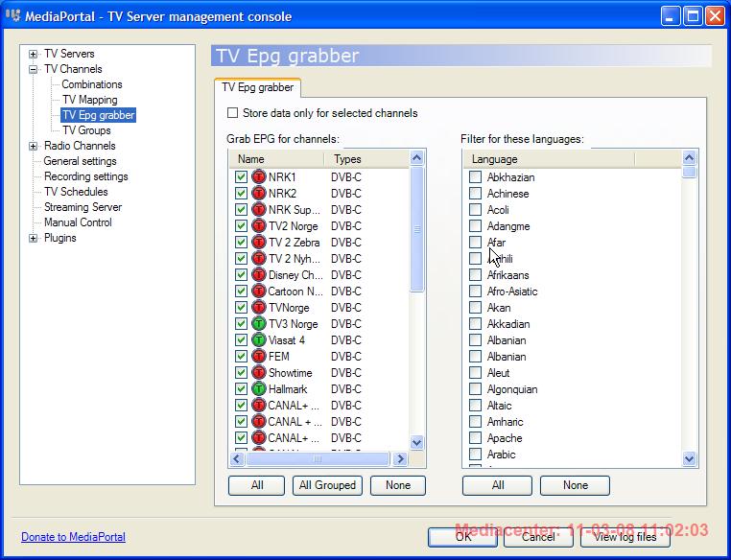
Task: Open TV Schedules section
Action: 76,192
